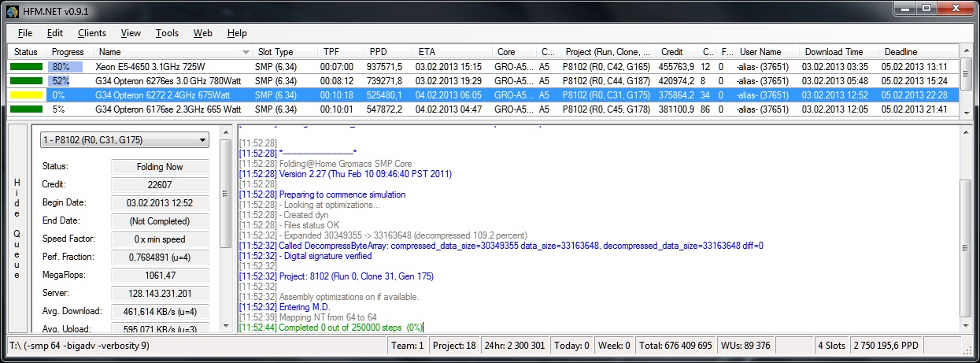
Task: Sort by the Project (Run, Clone...) column header
Action: tap(608, 52)
